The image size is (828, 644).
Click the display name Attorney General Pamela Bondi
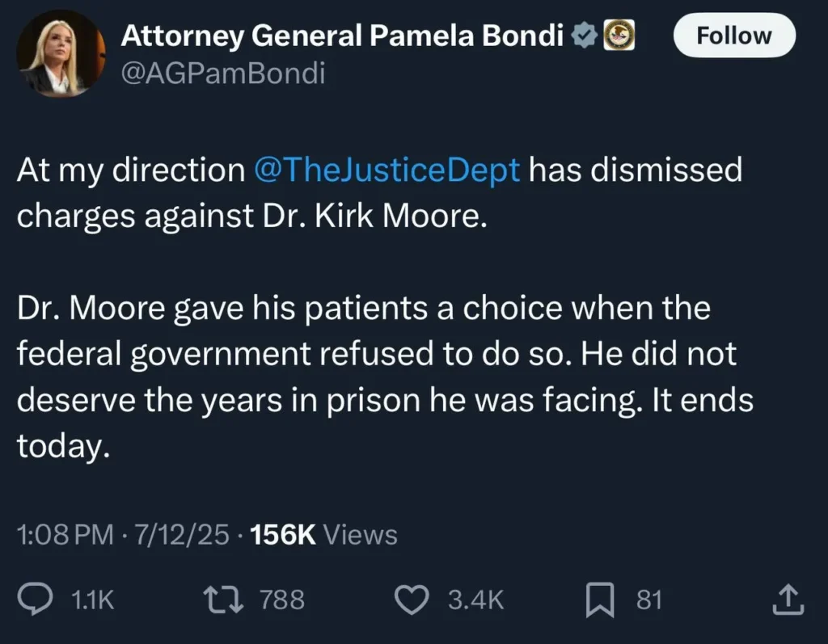point(342,36)
